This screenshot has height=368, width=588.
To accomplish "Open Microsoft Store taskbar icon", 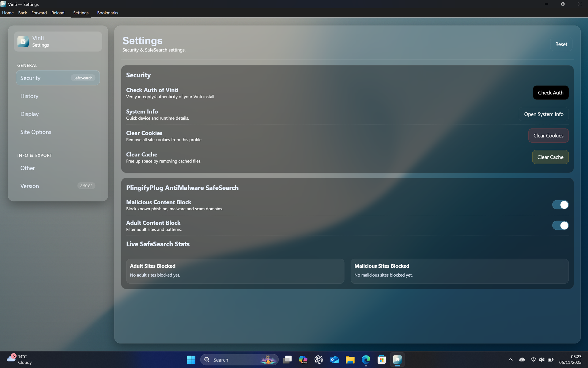I will (382, 360).
